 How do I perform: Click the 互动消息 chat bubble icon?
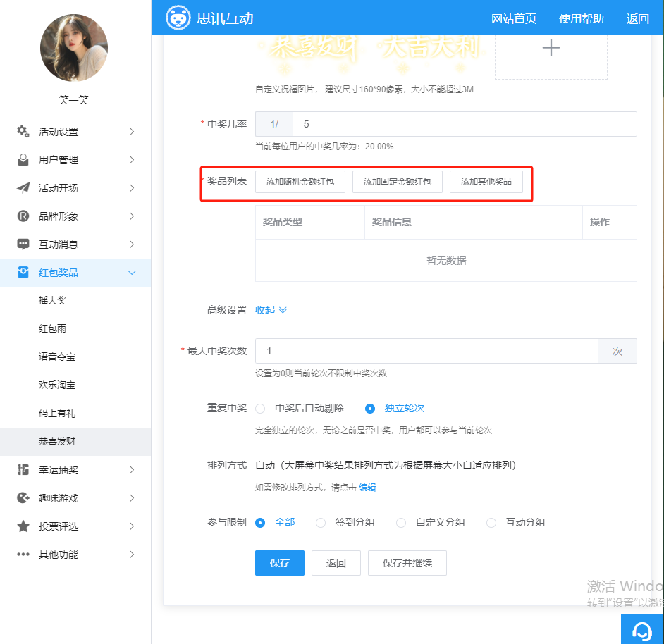click(23, 244)
